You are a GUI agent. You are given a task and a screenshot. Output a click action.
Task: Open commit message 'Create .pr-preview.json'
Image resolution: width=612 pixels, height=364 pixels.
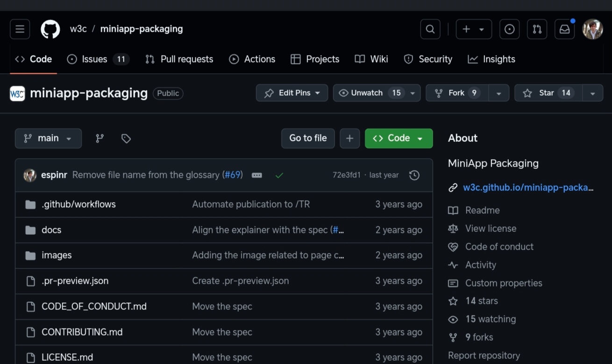click(x=241, y=281)
